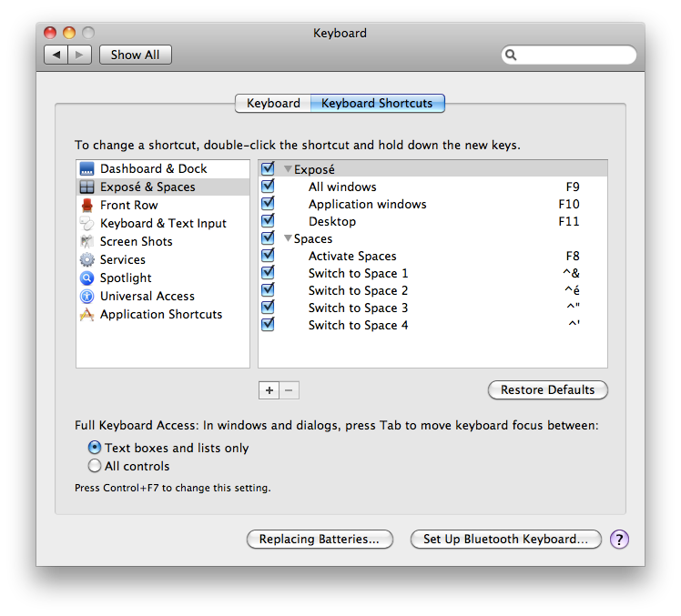Select the Dashboard & Dock category icon
This screenshot has height=616, width=681.
coord(87,169)
